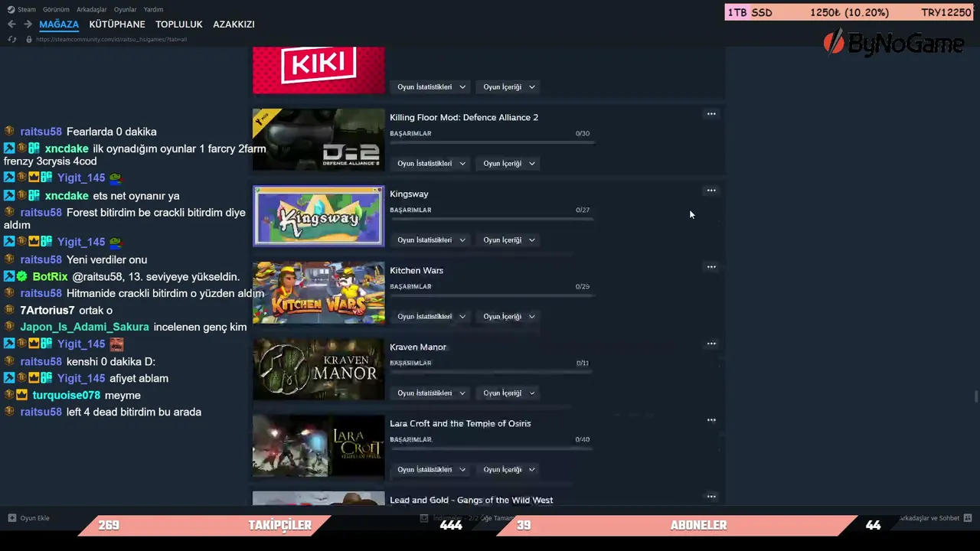Expand Oyun İçeriği for Killing Floor Mod
980x551 pixels.
[x=509, y=164]
